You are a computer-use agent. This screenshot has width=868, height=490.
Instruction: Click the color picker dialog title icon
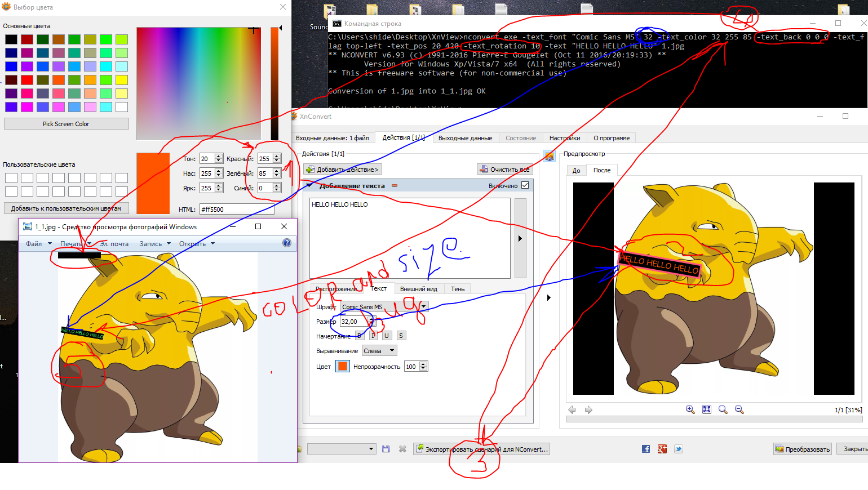(x=6, y=7)
